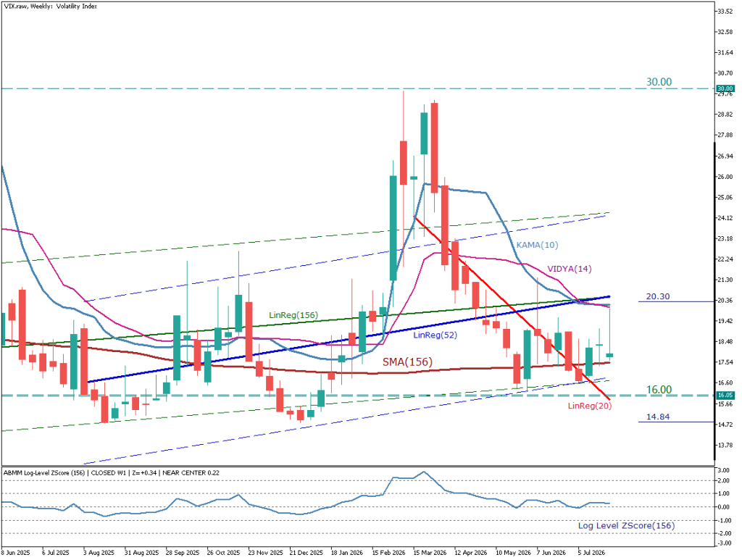Viewport: 742px width, 560px height.
Task: Click the 15 Mar 2026 date label
Action: (x=430, y=553)
